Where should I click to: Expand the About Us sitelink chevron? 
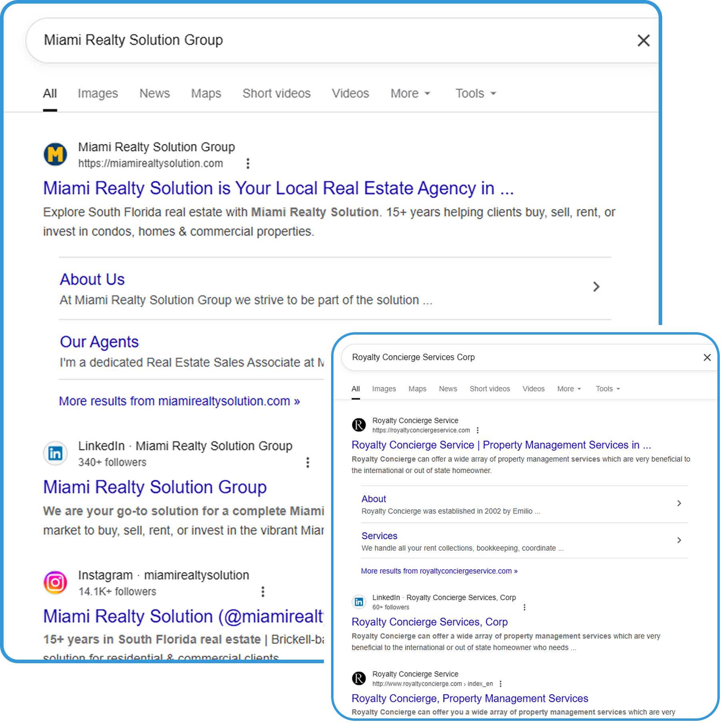pos(596,287)
